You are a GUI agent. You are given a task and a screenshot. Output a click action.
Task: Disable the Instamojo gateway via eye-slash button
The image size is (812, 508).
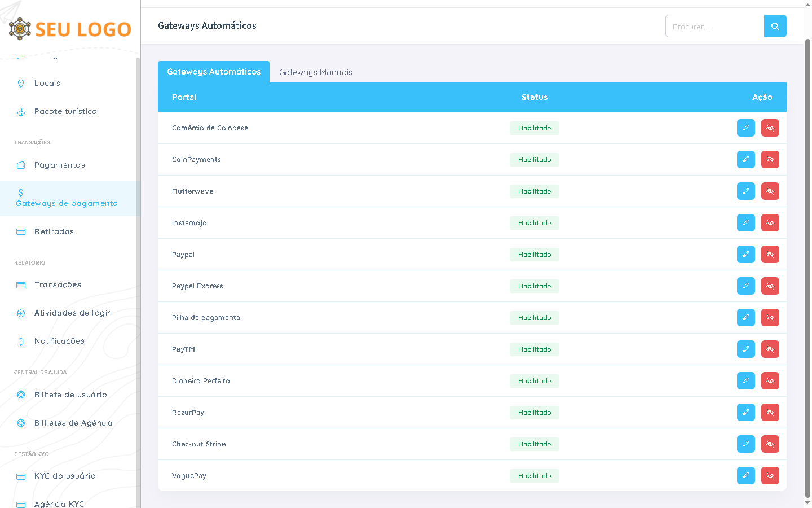[770, 223]
